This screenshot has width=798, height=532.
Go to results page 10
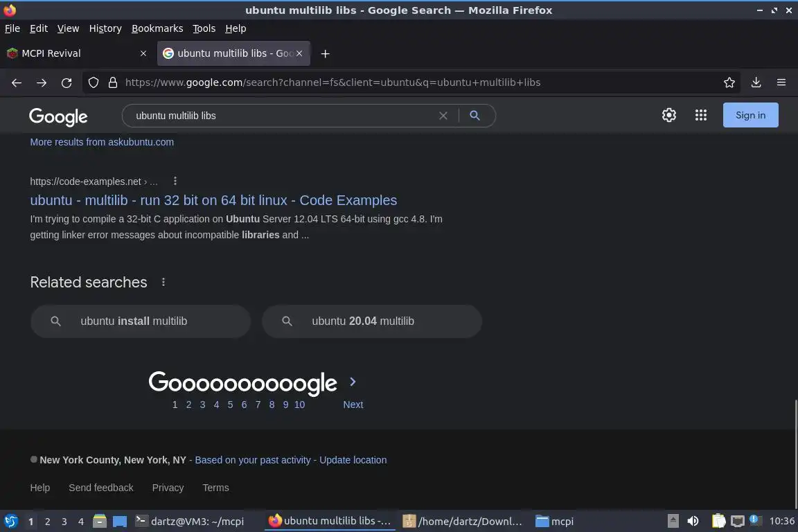tap(299, 405)
